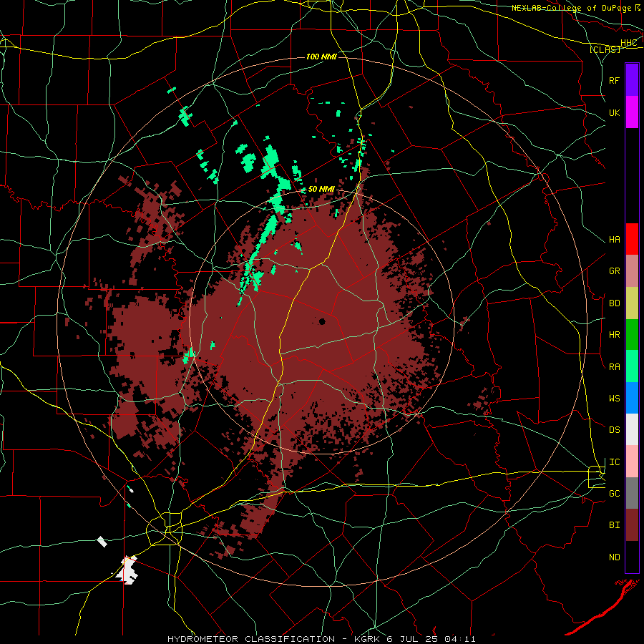Click the IC legend label
Screen dimensions: 644x644
[615, 462]
